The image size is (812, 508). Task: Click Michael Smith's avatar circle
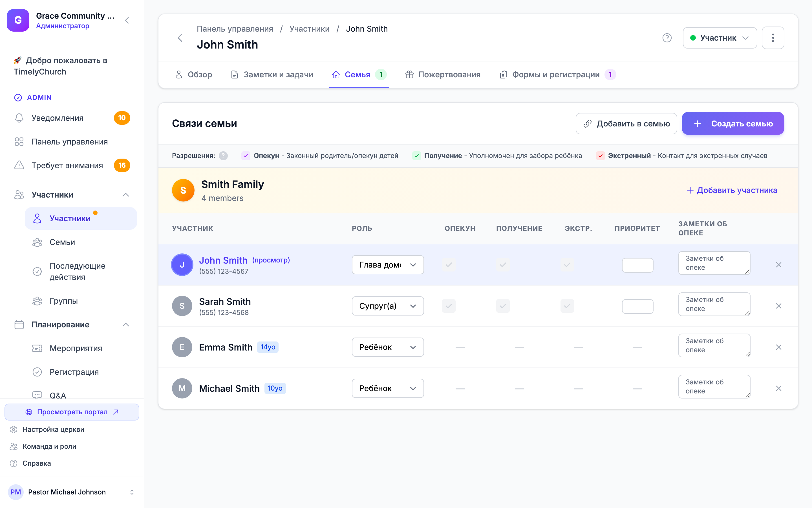[182, 388]
